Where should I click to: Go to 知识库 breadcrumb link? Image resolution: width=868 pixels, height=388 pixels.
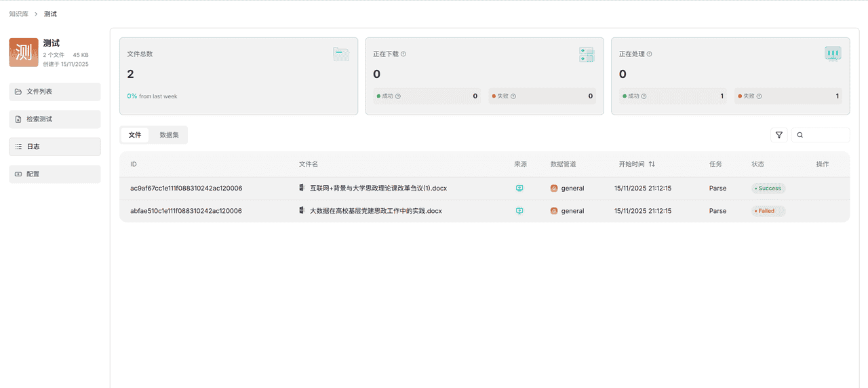click(x=19, y=14)
